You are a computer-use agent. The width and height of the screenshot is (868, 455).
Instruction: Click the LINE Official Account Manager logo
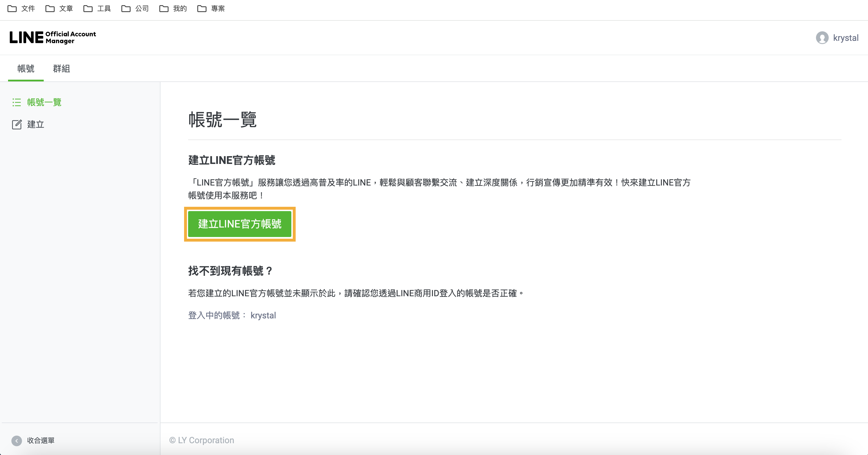pos(53,37)
